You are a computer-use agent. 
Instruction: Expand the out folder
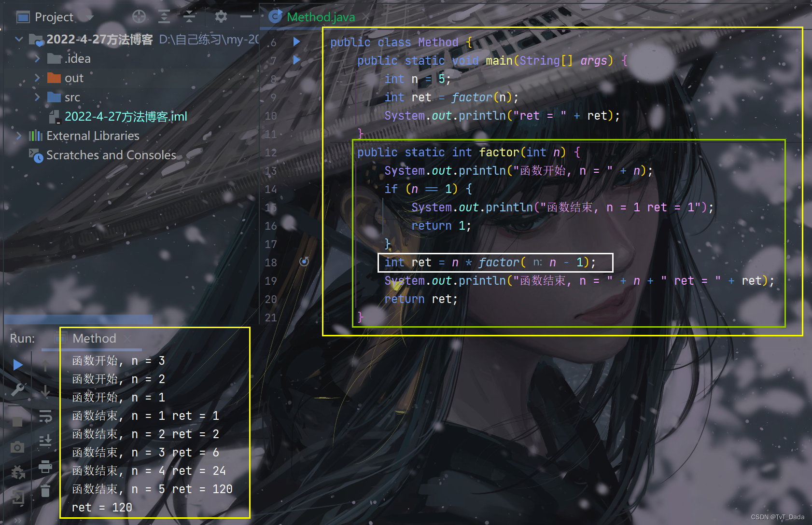click(37, 78)
